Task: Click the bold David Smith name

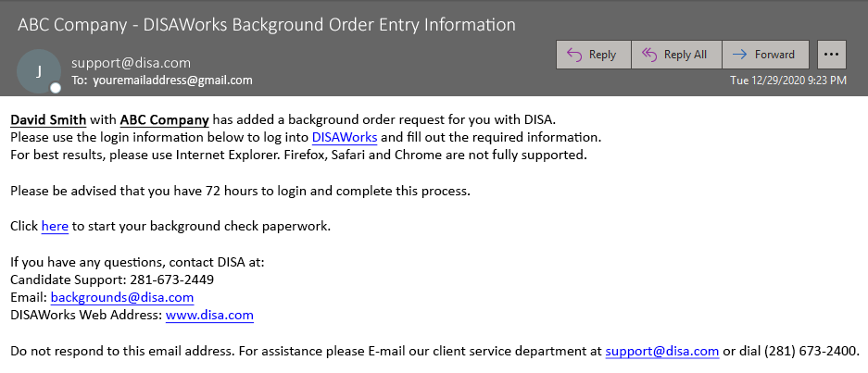Action: 48,119
